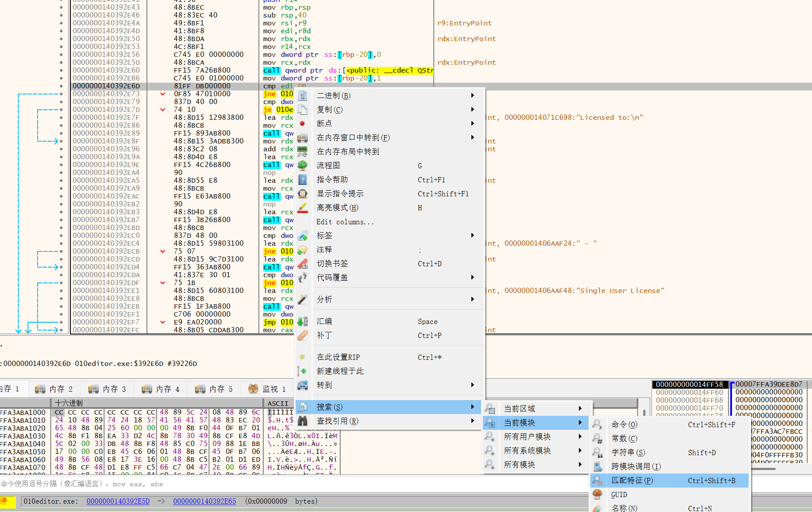Click the magic wand icon beside 分析
This screenshot has height=512, width=812.
click(302, 300)
